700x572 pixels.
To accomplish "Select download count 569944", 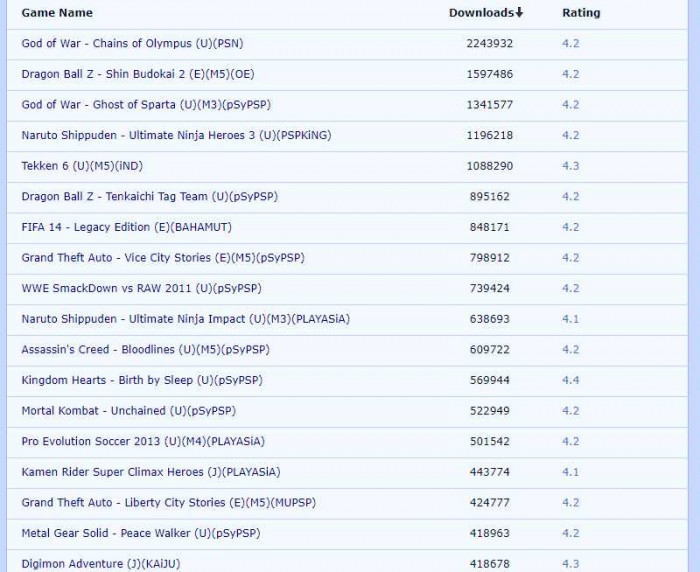I will pyautogui.click(x=490, y=380).
